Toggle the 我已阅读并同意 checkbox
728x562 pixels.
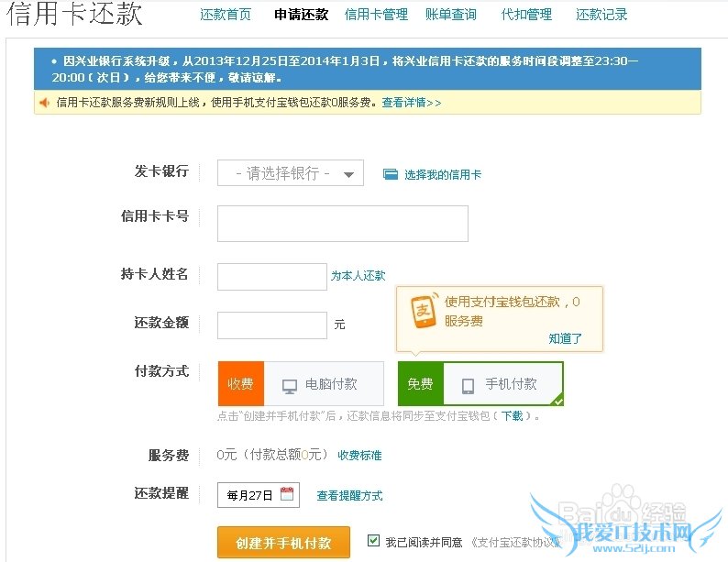[373, 541]
